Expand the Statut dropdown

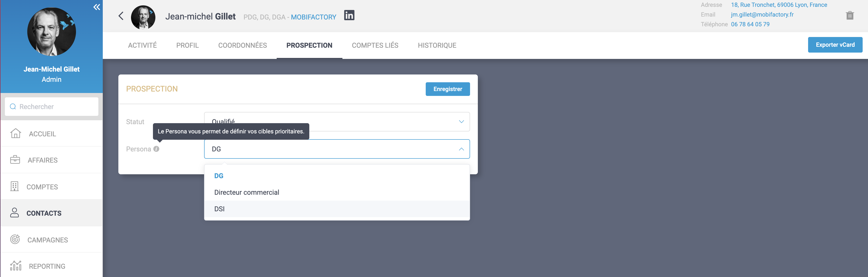[x=461, y=121]
